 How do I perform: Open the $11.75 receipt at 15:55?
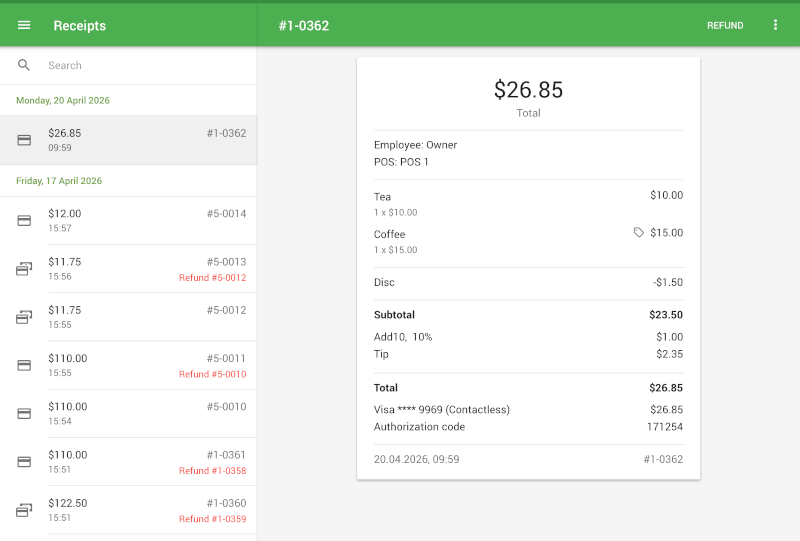[x=128, y=317]
